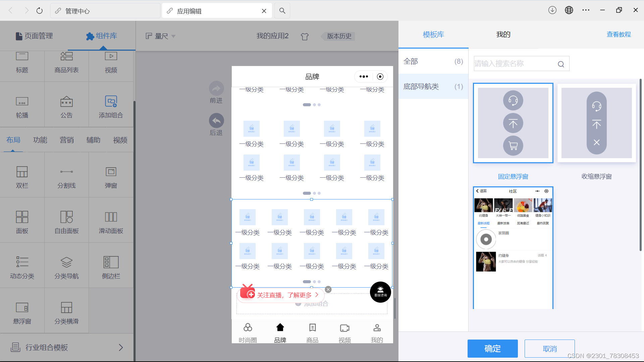Switch to the 我的 templates tab
Viewport: 644px width, 362px height.
click(x=503, y=35)
